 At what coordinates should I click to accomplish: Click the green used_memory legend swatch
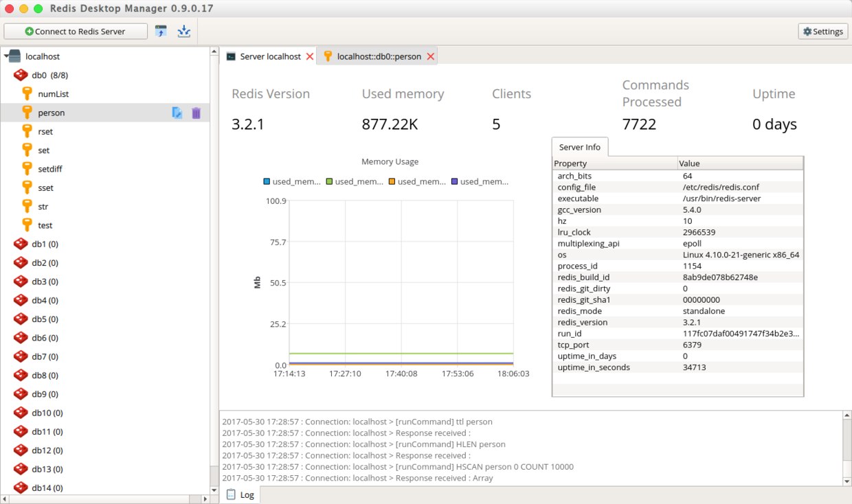[x=330, y=182]
